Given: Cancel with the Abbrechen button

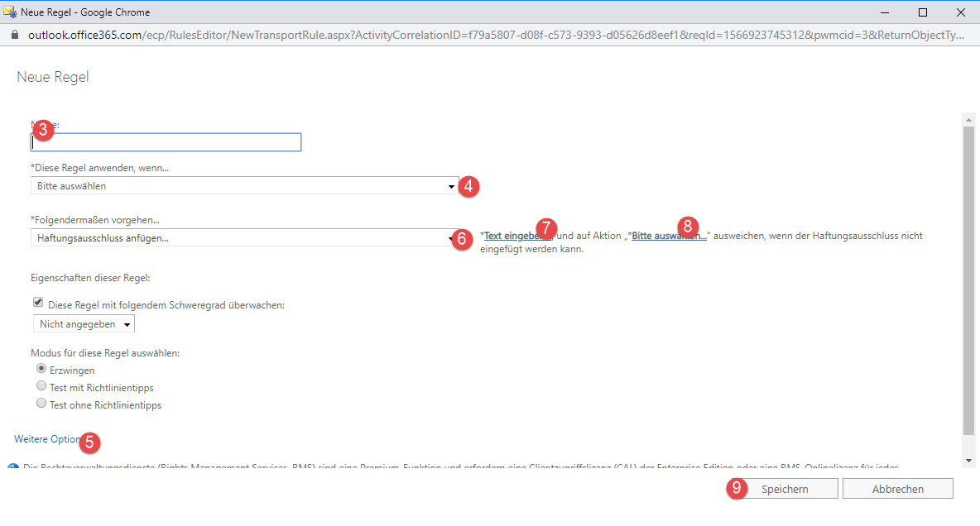Looking at the screenshot, I should [x=897, y=489].
